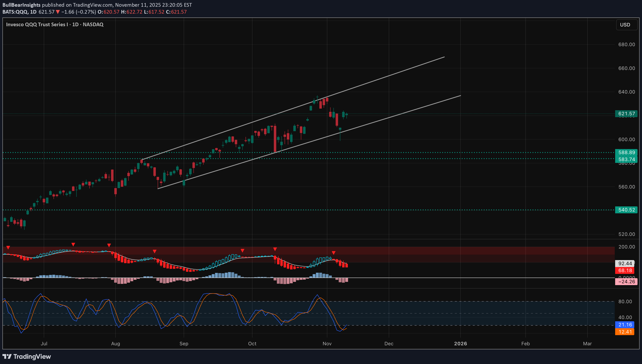Select the red triangle marker in mid-October
The width and height of the screenshot is (642, 364).
(275, 249)
